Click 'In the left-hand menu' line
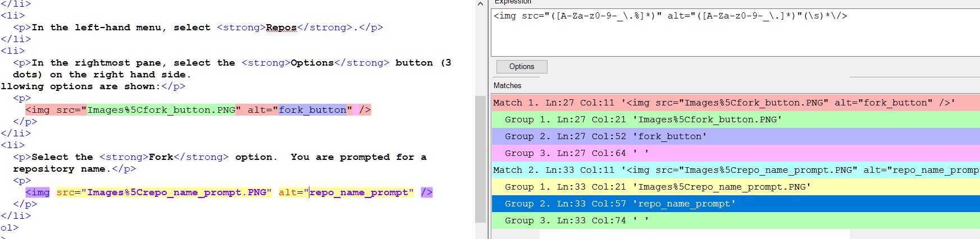 pos(198,27)
